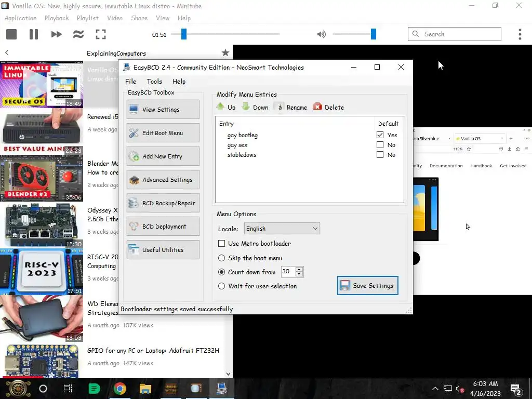Click Add New Entry button

point(163,156)
